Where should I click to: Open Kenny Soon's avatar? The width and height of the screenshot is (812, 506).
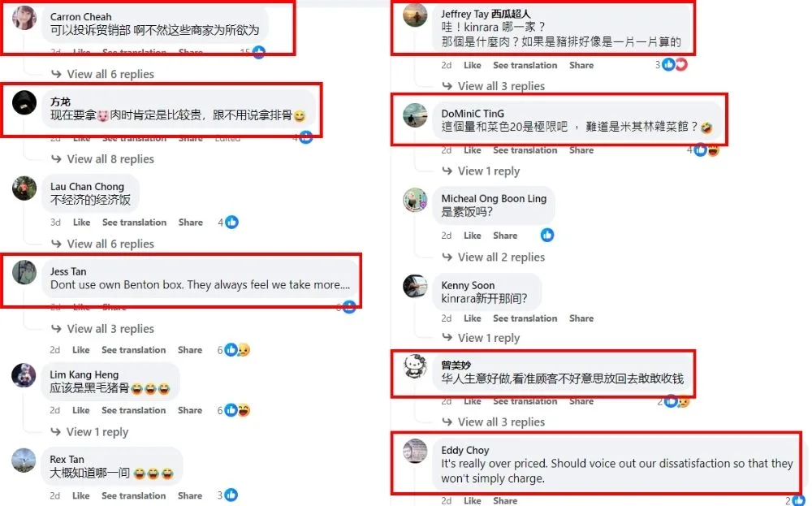pyautogui.click(x=415, y=286)
